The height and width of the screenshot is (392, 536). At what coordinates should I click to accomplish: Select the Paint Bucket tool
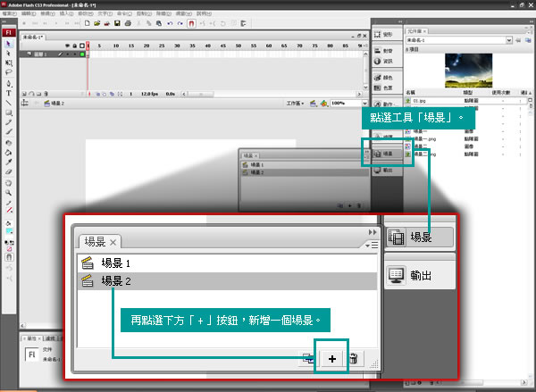click(9, 153)
